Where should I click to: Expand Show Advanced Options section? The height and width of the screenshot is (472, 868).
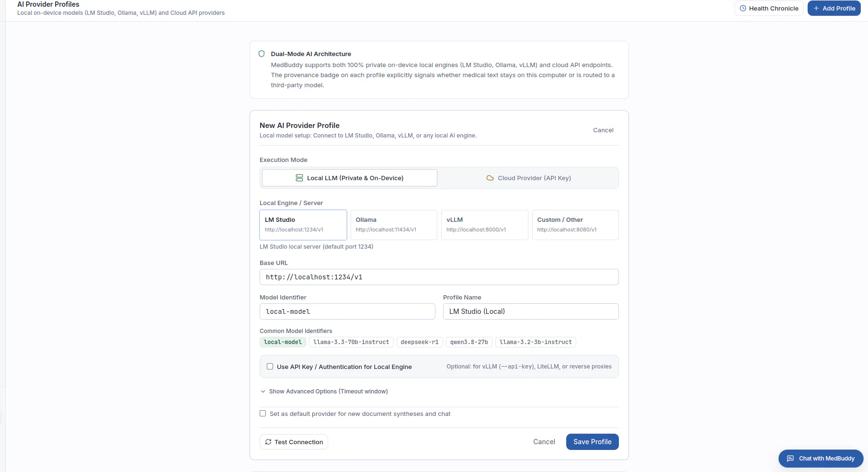(x=324, y=391)
